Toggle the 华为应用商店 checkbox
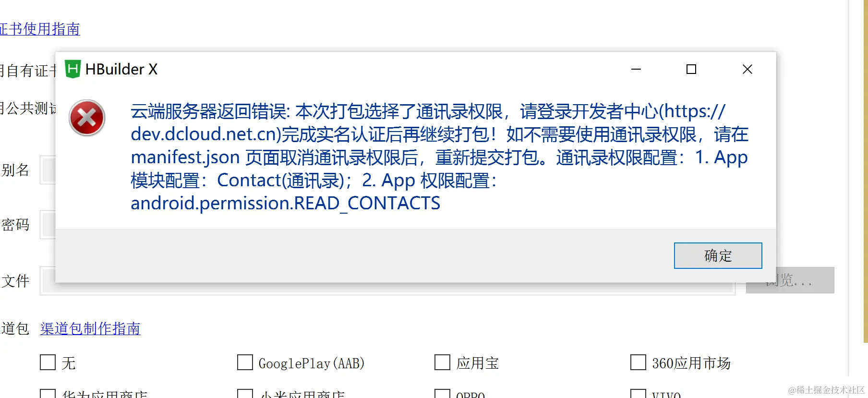868x398 pixels. [x=48, y=394]
